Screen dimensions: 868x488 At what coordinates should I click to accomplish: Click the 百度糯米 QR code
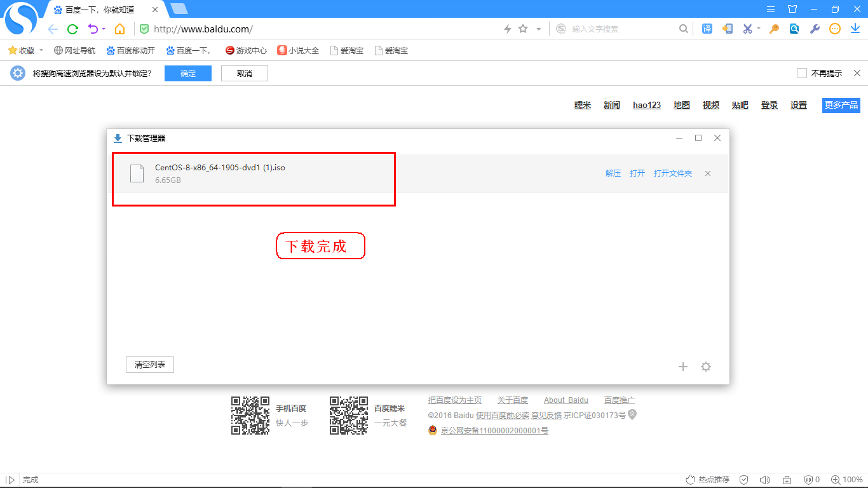(349, 416)
